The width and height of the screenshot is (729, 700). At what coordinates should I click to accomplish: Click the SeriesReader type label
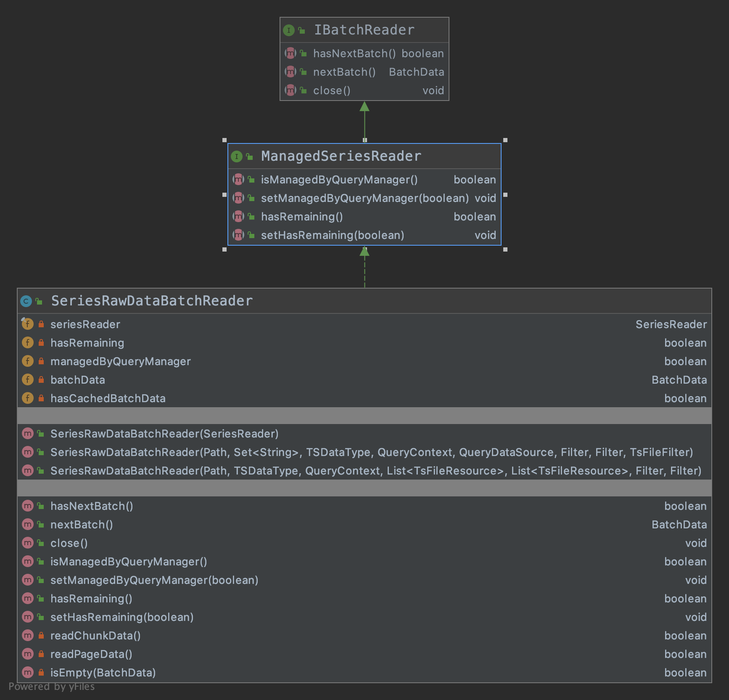pos(671,324)
